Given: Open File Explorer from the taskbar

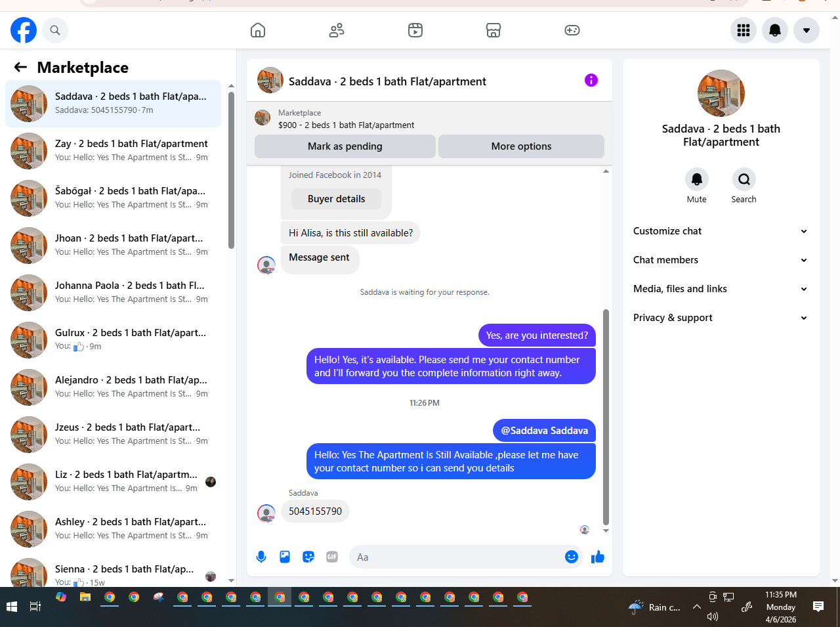Looking at the screenshot, I should click(x=85, y=597).
